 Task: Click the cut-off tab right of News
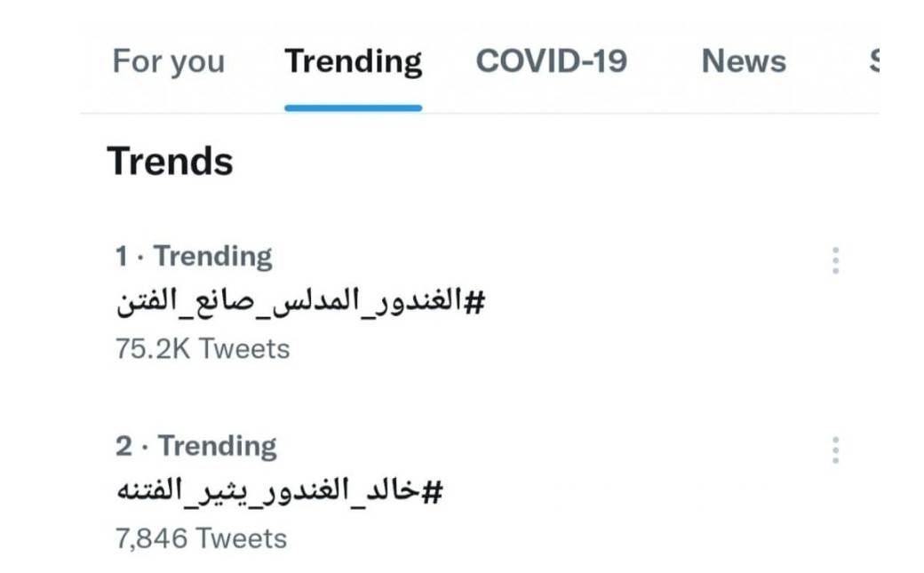(x=873, y=61)
